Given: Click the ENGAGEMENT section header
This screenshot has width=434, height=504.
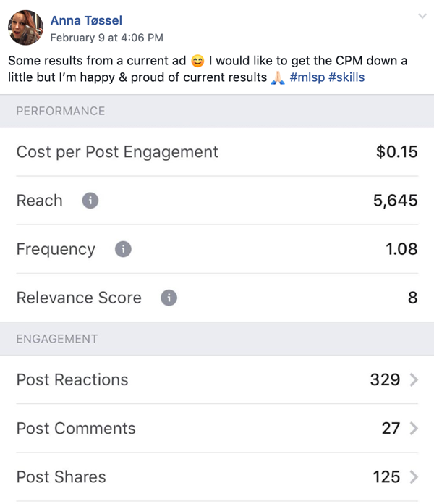Looking at the screenshot, I should pos(217,339).
